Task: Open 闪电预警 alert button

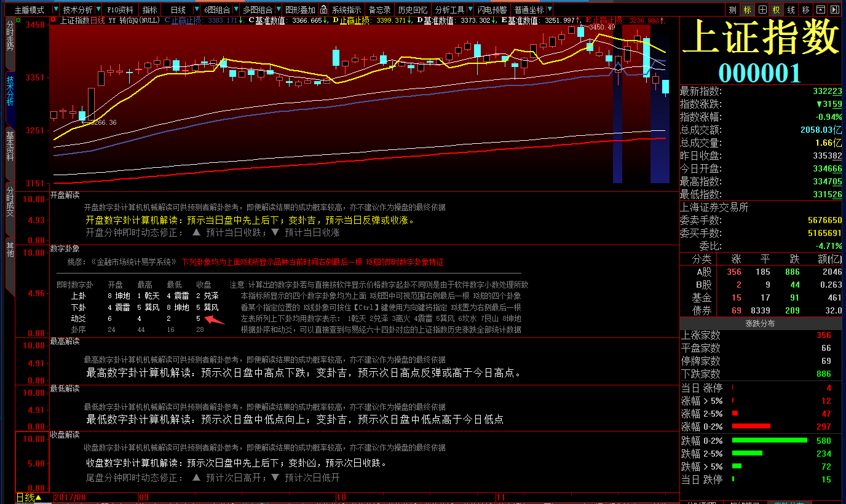Action: tap(492, 10)
